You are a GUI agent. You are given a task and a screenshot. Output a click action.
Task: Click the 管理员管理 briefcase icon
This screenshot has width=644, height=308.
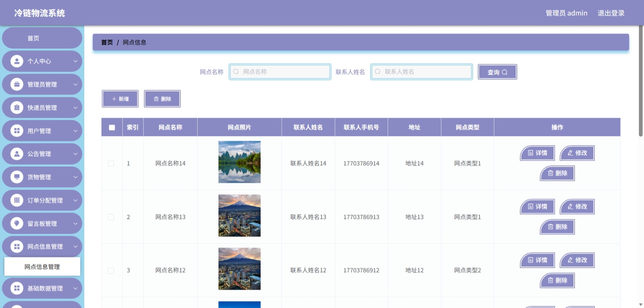[17, 84]
